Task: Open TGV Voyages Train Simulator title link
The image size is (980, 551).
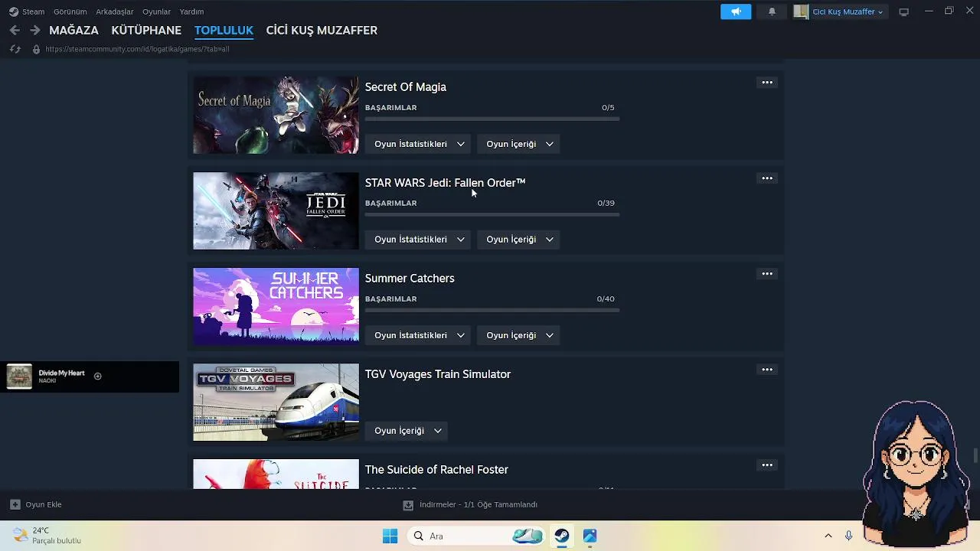Action: coord(438,374)
